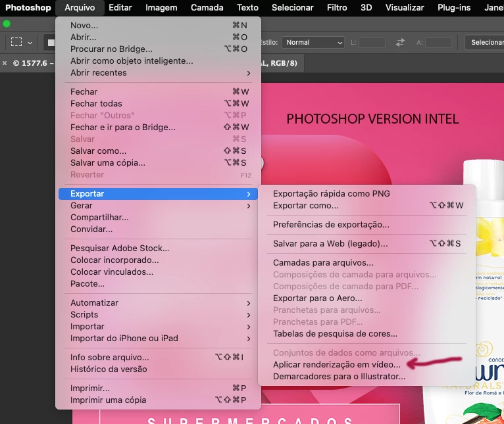Expand the Exportar submenu

tap(158, 194)
